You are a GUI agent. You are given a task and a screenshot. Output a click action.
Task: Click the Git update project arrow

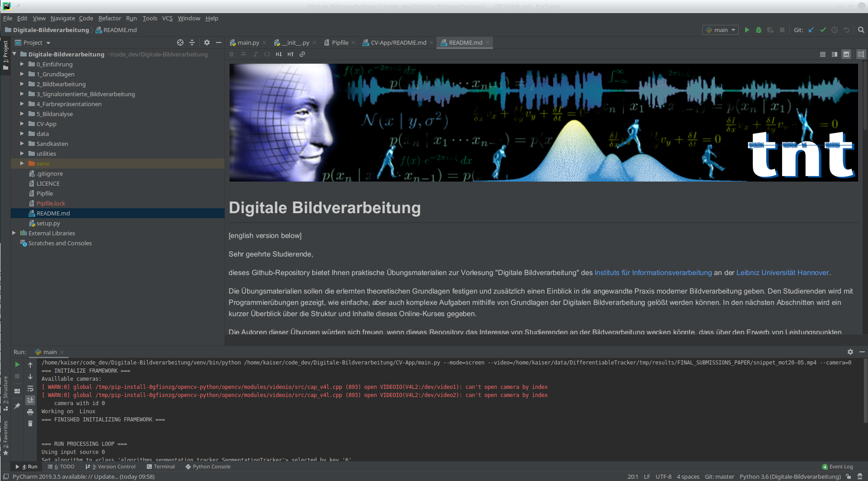(x=811, y=30)
